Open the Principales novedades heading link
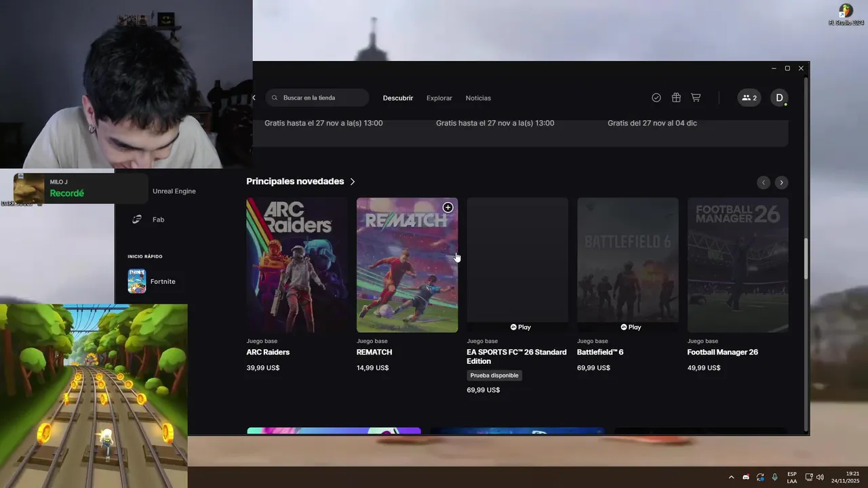The height and width of the screenshot is (488, 868). click(295, 182)
